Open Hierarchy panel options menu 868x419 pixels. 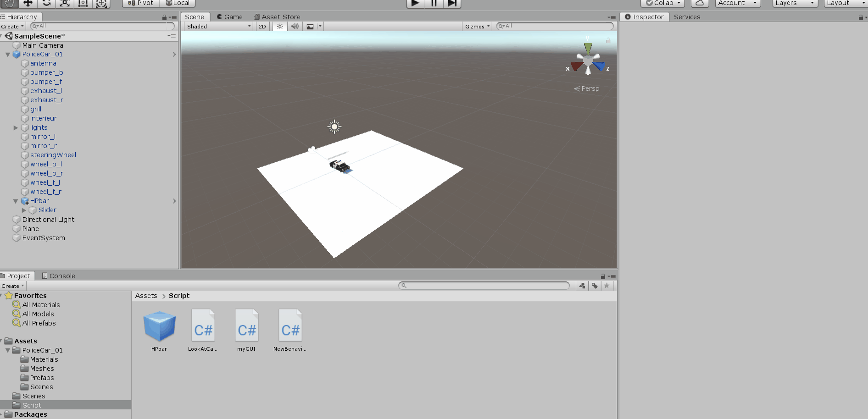(x=173, y=17)
